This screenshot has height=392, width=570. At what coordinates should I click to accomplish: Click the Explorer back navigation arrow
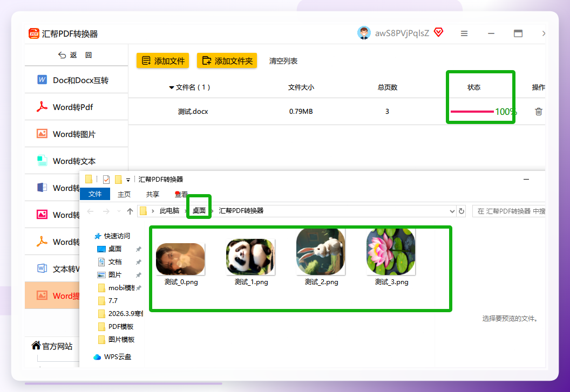[91, 211]
